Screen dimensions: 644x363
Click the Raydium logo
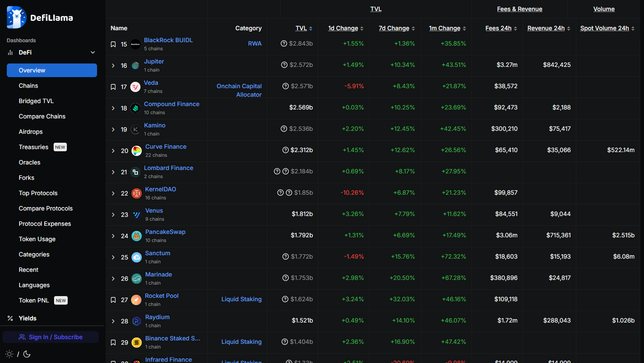click(137, 321)
